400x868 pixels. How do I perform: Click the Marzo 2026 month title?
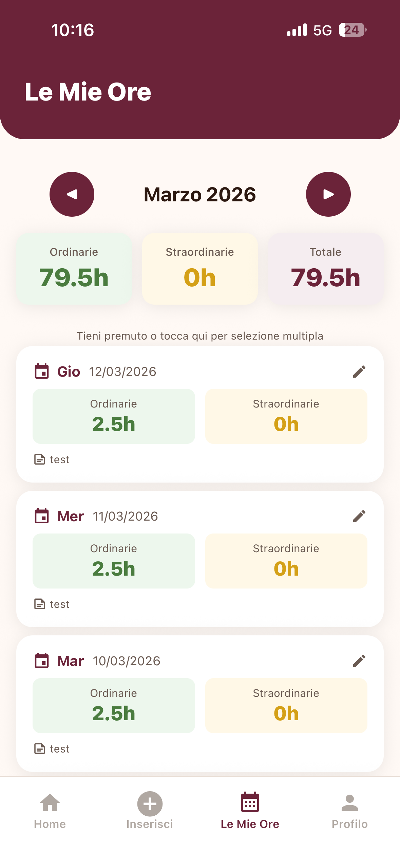[200, 194]
